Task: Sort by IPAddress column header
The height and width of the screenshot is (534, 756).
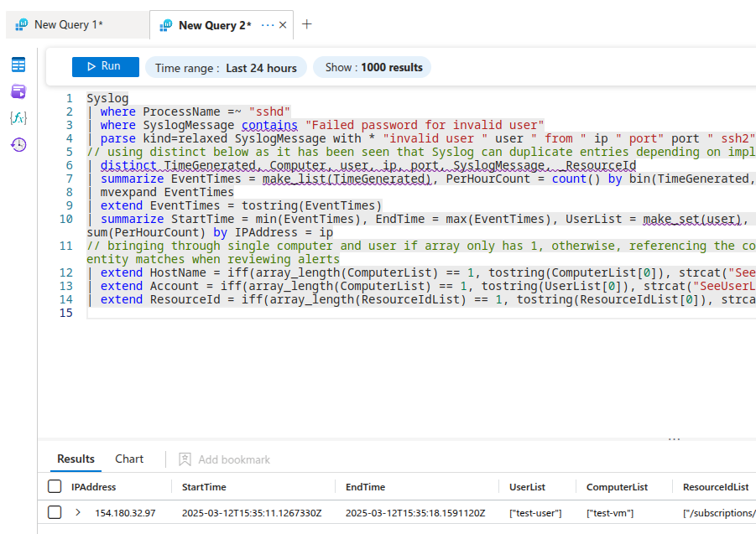Action: pos(93,487)
